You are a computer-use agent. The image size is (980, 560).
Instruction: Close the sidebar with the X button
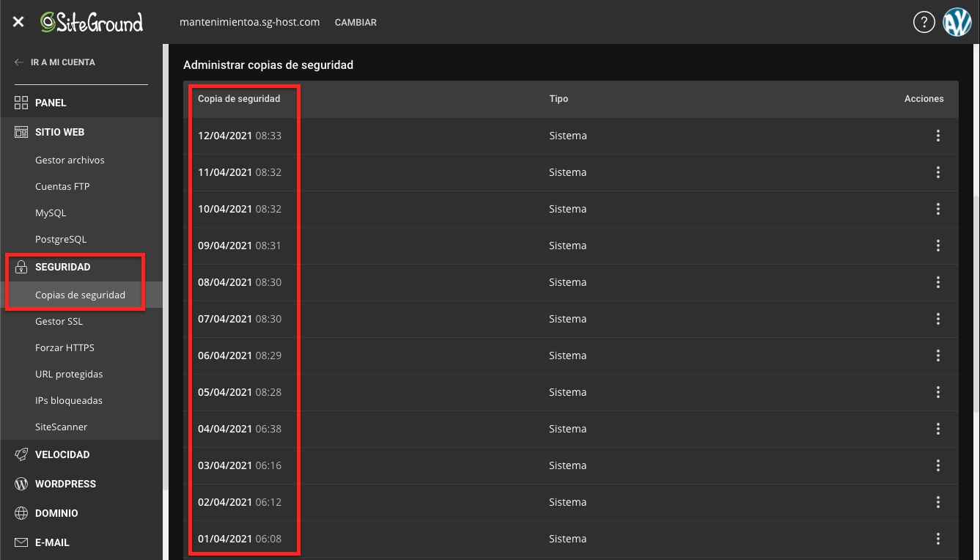tap(18, 21)
